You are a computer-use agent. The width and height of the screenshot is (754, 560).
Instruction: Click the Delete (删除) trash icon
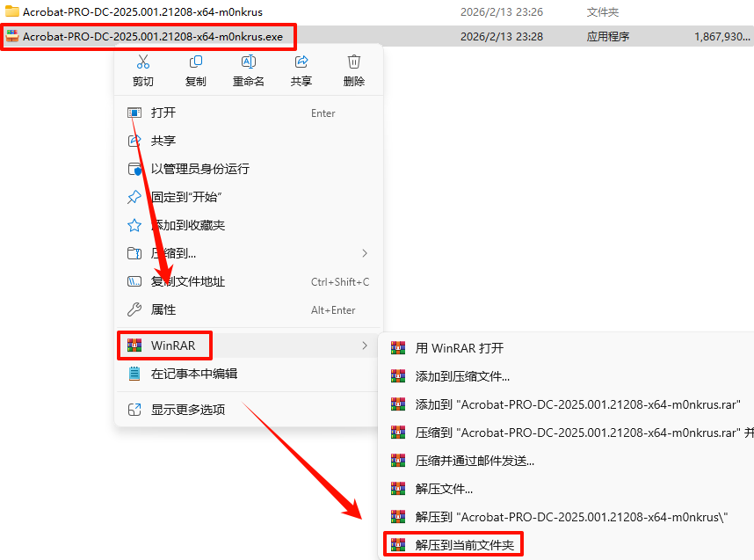(x=354, y=62)
